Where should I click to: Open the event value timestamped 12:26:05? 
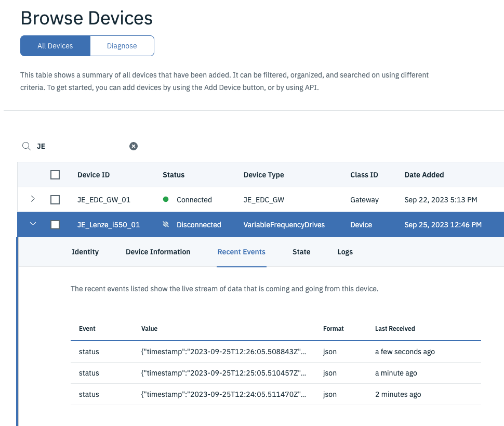(x=224, y=352)
